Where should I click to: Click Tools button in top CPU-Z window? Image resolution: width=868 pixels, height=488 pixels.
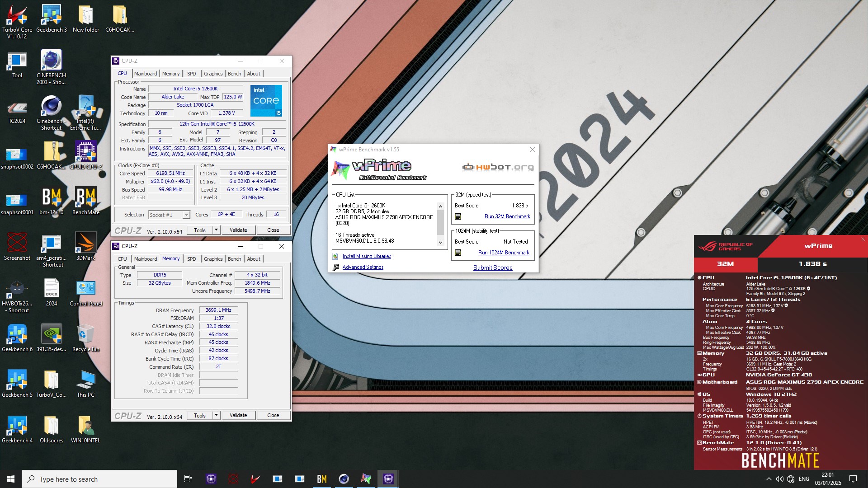(x=200, y=230)
